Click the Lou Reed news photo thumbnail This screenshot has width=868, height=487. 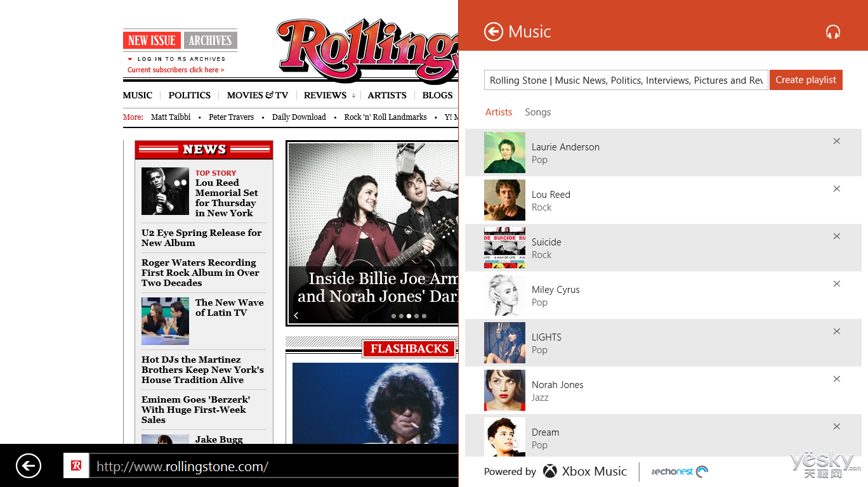(x=165, y=191)
